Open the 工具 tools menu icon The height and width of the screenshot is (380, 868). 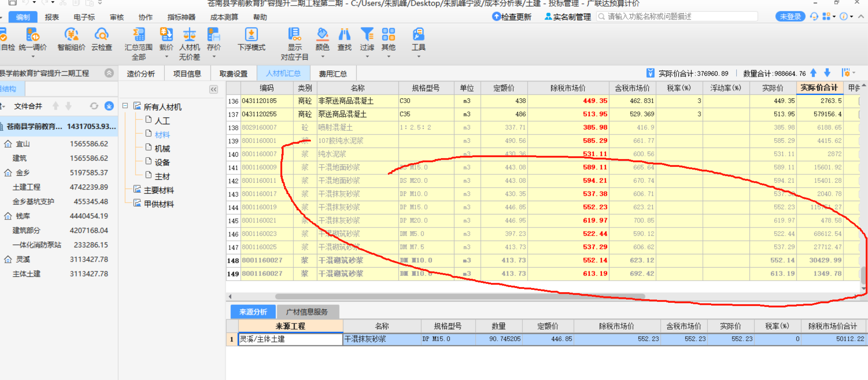pos(418,34)
